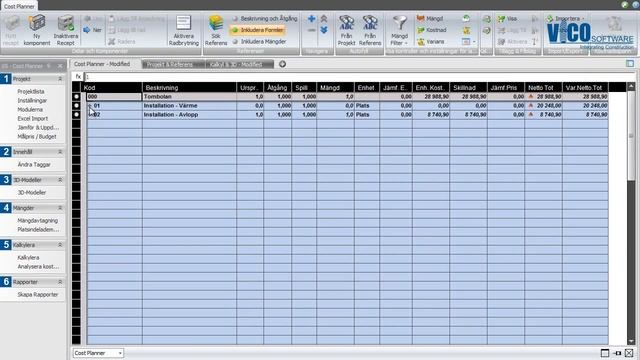640x360 pixels.
Task: Click the Kostnad formula icon
Action: (x=421, y=30)
